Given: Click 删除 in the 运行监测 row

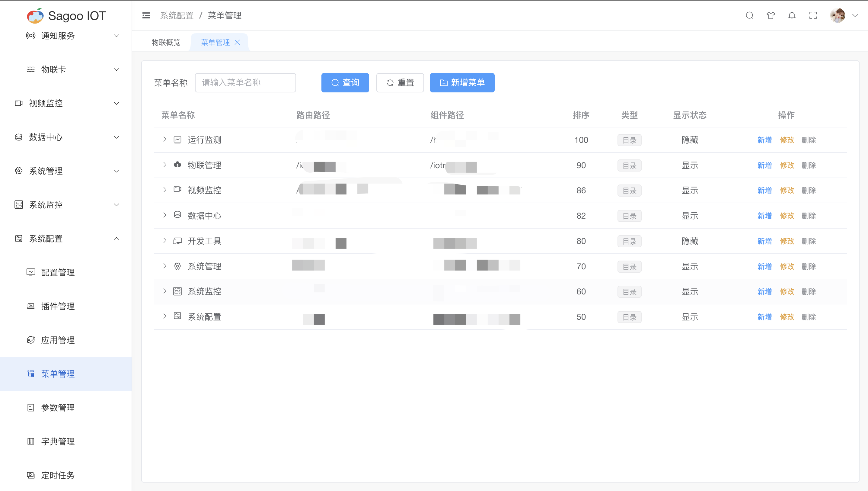Looking at the screenshot, I should click(809, 140).
